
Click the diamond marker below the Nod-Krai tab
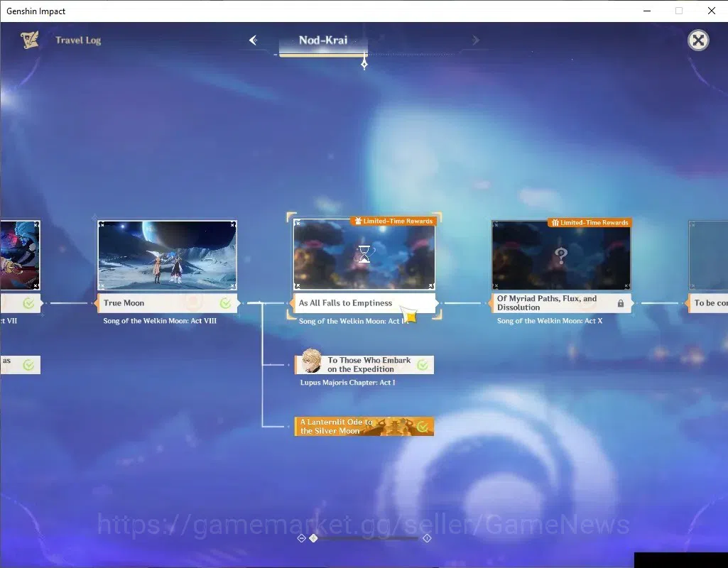[x=364, y=64]
